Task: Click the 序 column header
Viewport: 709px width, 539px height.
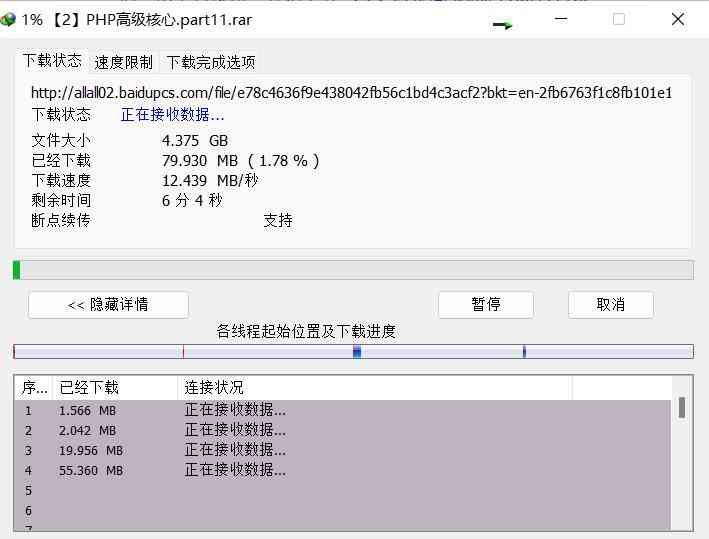Action: click(34, 388)
